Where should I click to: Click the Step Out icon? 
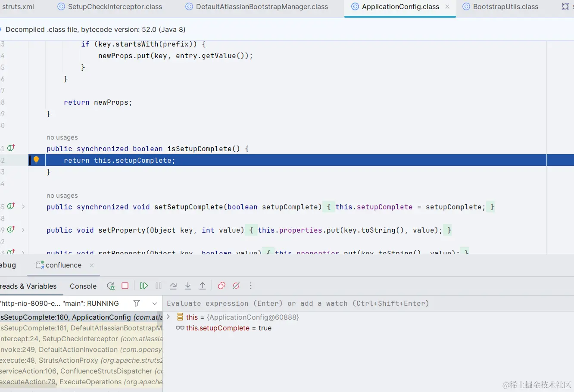[202, 286]
